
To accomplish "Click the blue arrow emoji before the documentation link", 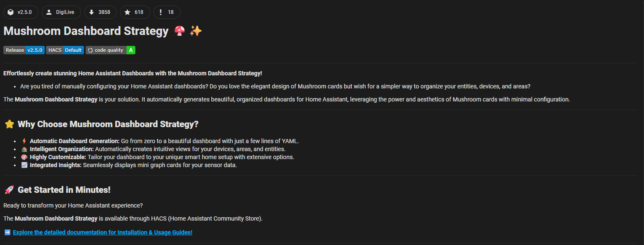I will [7, 232].
